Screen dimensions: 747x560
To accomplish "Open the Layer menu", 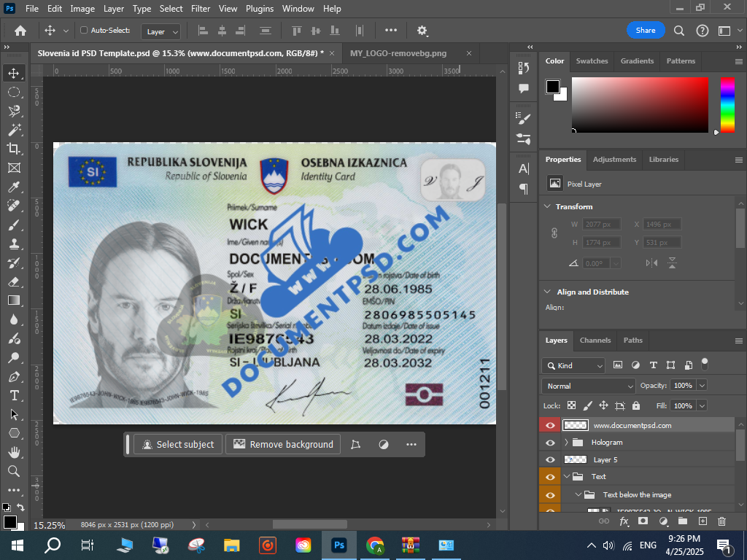I will [114, 9].
